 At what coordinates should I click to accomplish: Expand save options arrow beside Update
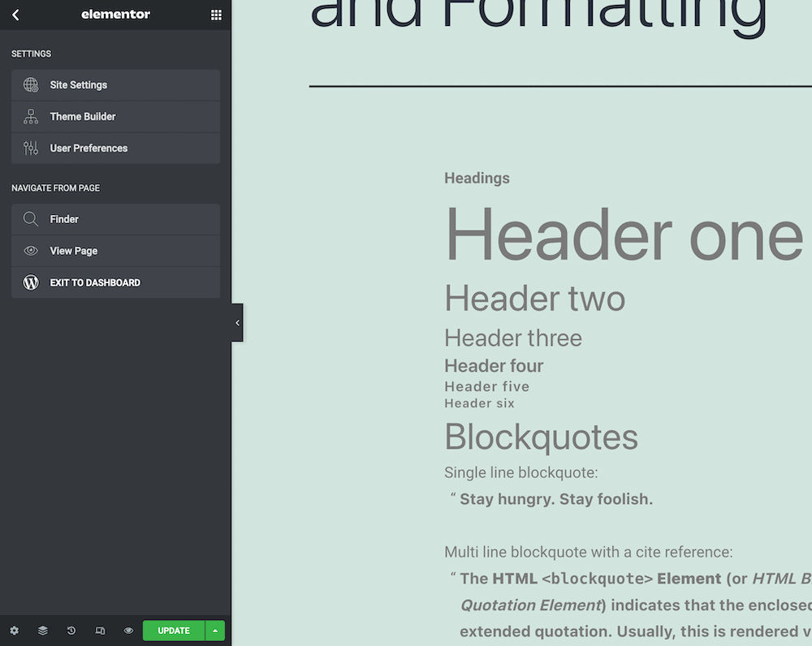point(215,631)
